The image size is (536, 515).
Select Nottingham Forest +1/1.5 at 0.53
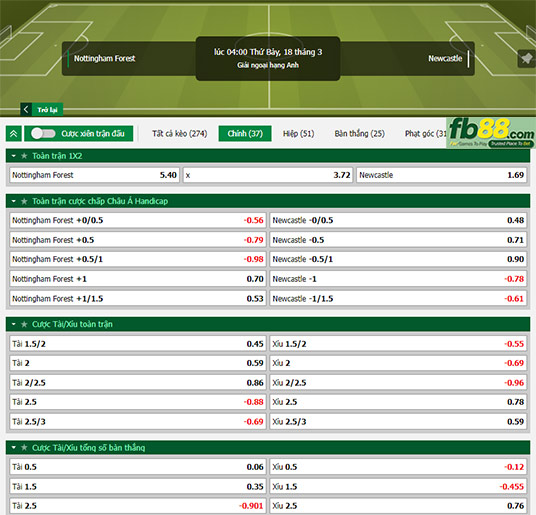[x=138, y=299]
